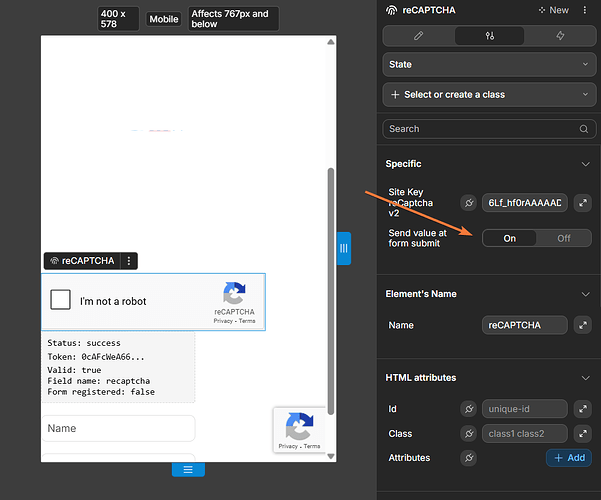Expand the Class field editor
This screenshot has height=500, width=601.
583,434
